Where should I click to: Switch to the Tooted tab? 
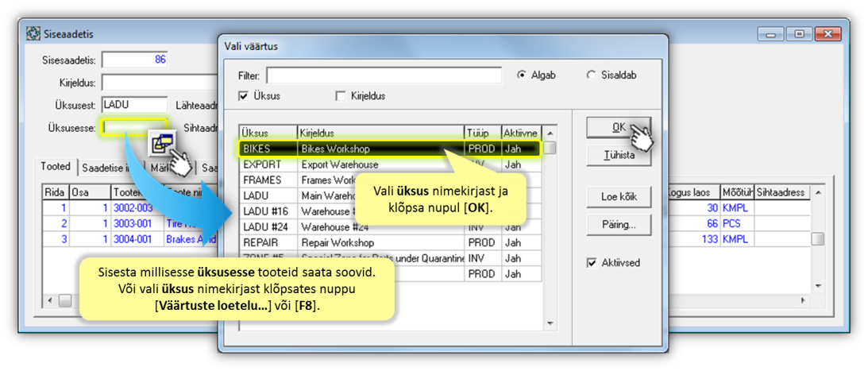pyautogui.click(x=56, y=166)
